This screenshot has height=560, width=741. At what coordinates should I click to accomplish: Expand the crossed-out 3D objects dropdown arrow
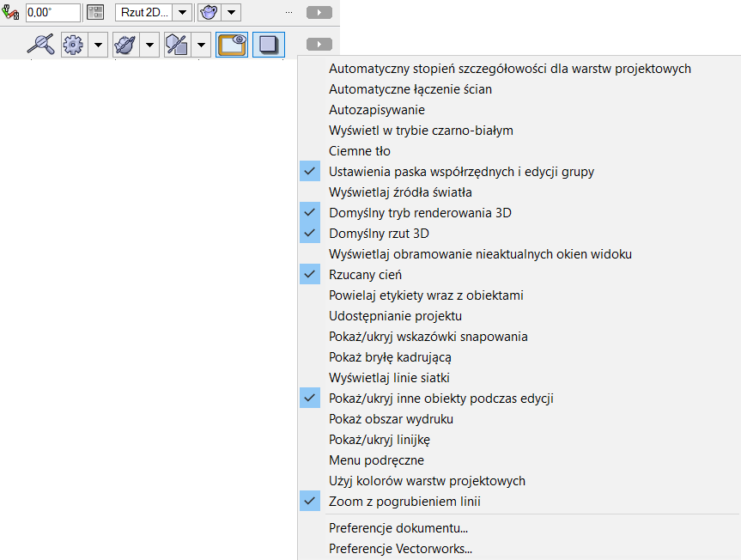pos(201,45)
